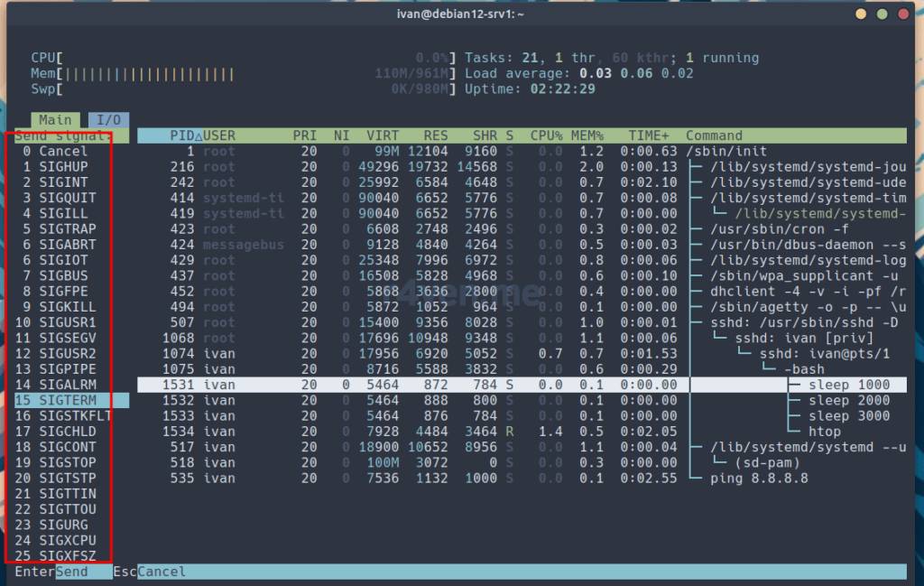924x586 pixels.
Task: Choose signal 15 SIGTERM entry
Action: pyautogui.click(x=63, y=400)
